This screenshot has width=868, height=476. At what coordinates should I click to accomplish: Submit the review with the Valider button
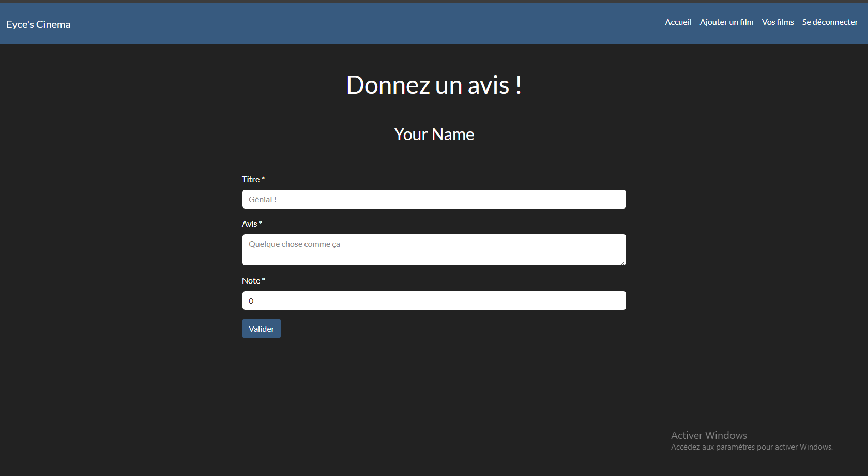tap(261, 329)
